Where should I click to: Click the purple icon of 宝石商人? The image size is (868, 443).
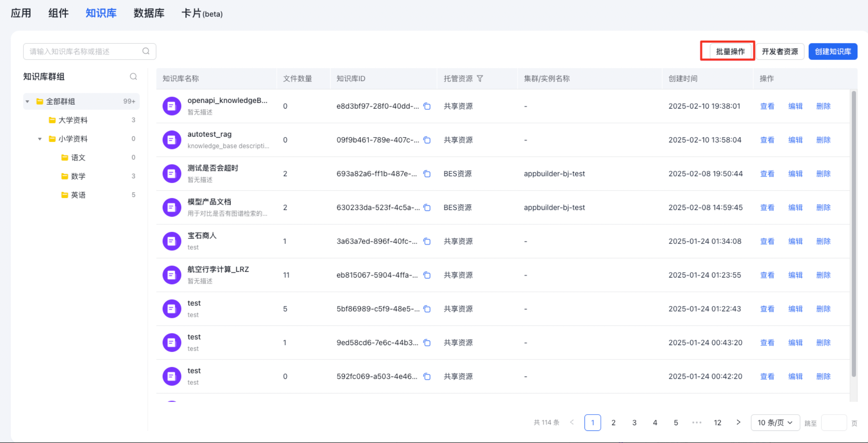pyautogui.click(x=172, y=241)
